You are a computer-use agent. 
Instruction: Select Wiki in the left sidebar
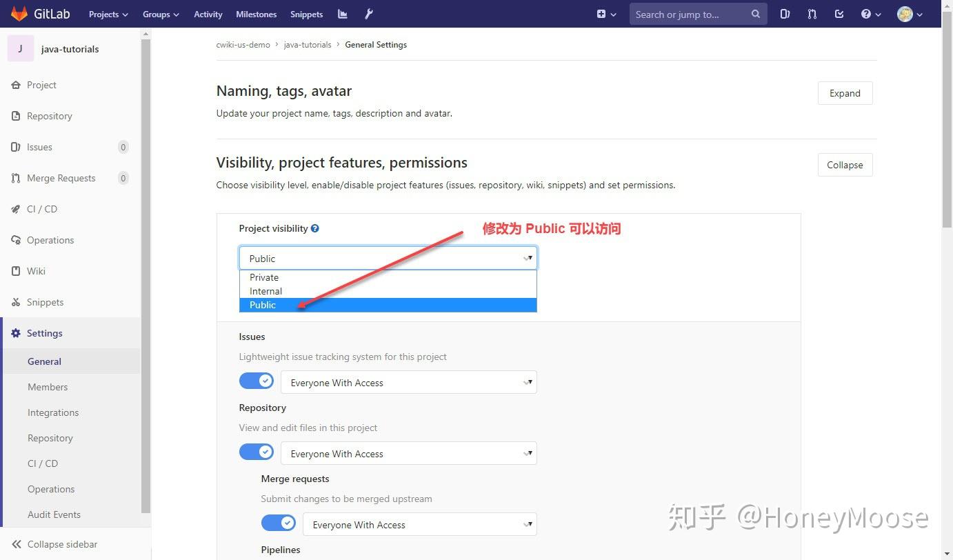[35, 271]
